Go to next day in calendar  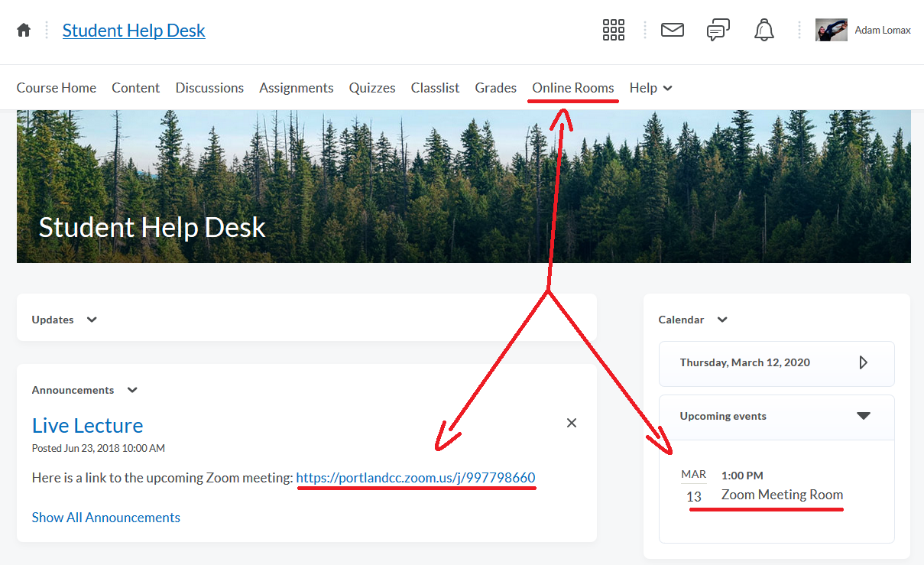pyautogui.click(x=863, y=362)
